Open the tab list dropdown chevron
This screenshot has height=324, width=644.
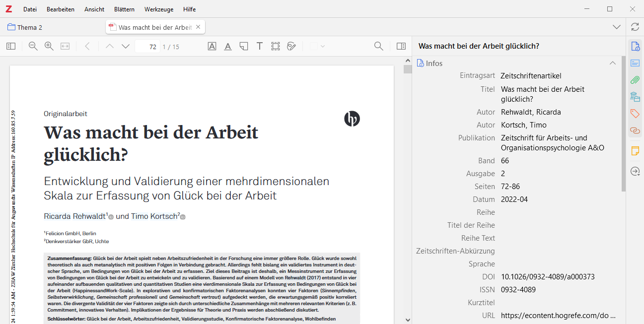point(617,27)
